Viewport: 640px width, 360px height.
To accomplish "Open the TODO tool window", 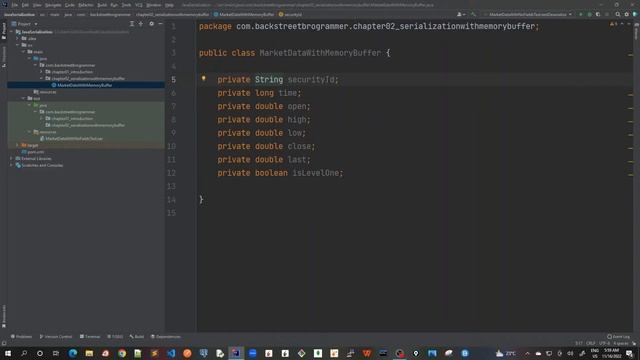I will click(x=115, y=337).
